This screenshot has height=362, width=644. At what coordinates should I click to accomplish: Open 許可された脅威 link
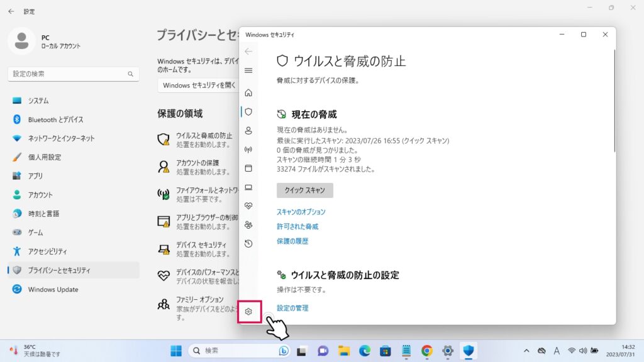point(297,227)
